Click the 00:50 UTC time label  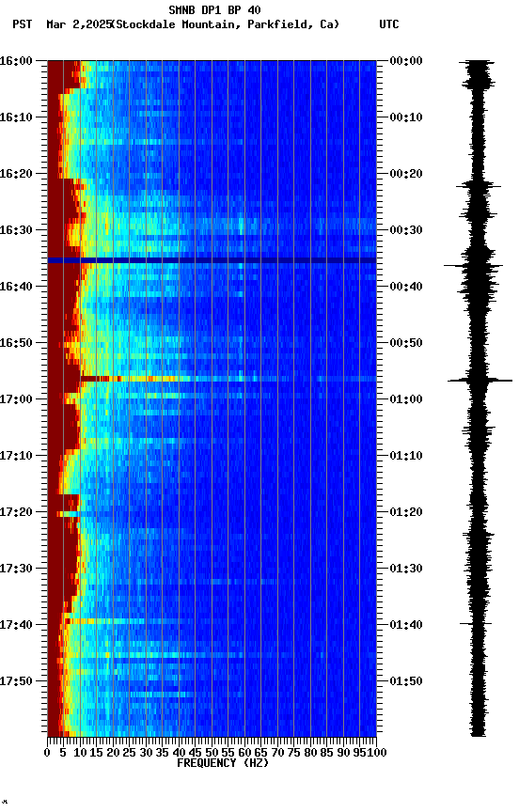point(406,343)
